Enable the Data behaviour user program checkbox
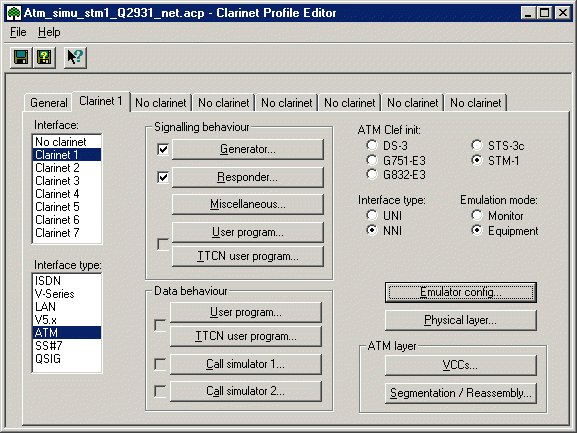This screenshot has height=433, width=577. tap(160, 325)
